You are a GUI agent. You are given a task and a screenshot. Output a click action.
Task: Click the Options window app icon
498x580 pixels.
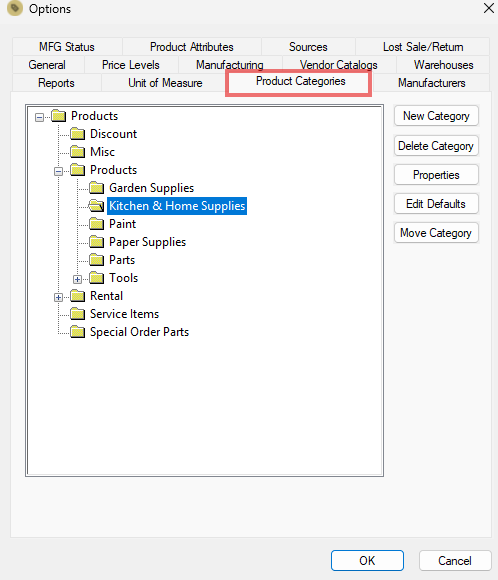(x=15, y=8)
